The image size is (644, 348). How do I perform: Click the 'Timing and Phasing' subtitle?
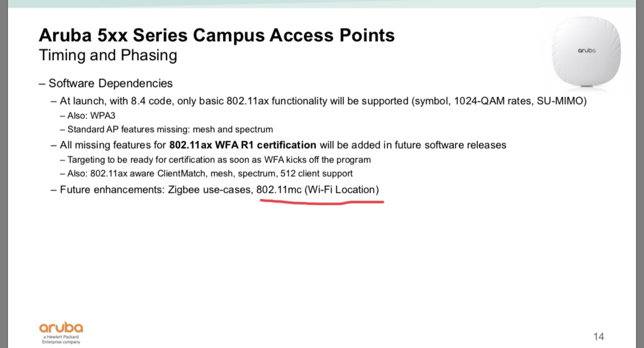[x=108, y=55]
